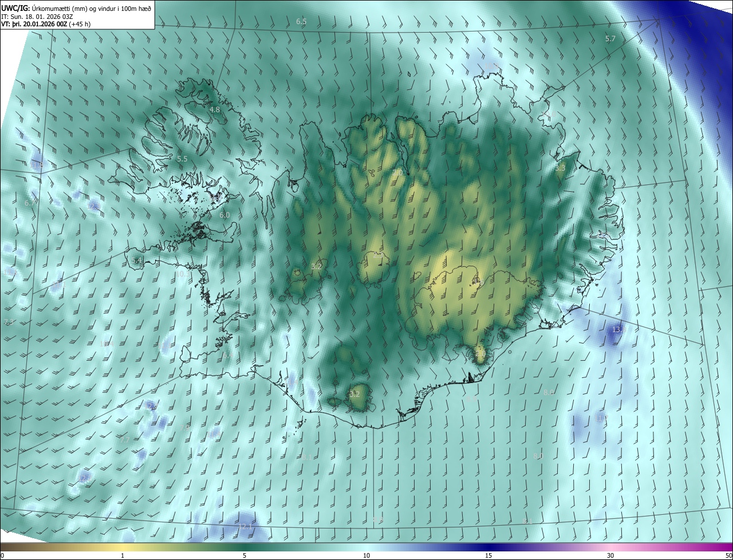This screenshot has width=733, height=560.
Task: Click the 3.3 value label in the northeast
Action: point(560,168)
